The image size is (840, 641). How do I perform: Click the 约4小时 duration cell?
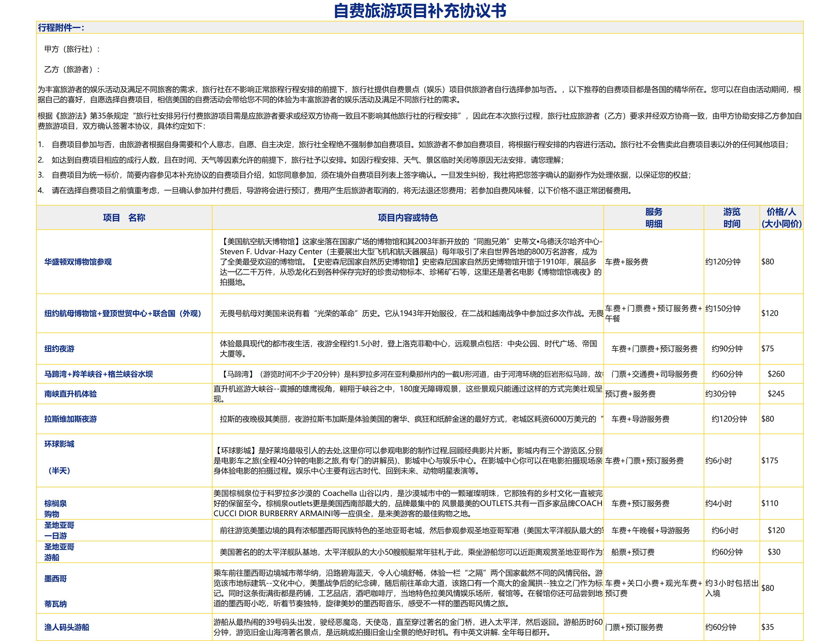click(x=732, y=504)
